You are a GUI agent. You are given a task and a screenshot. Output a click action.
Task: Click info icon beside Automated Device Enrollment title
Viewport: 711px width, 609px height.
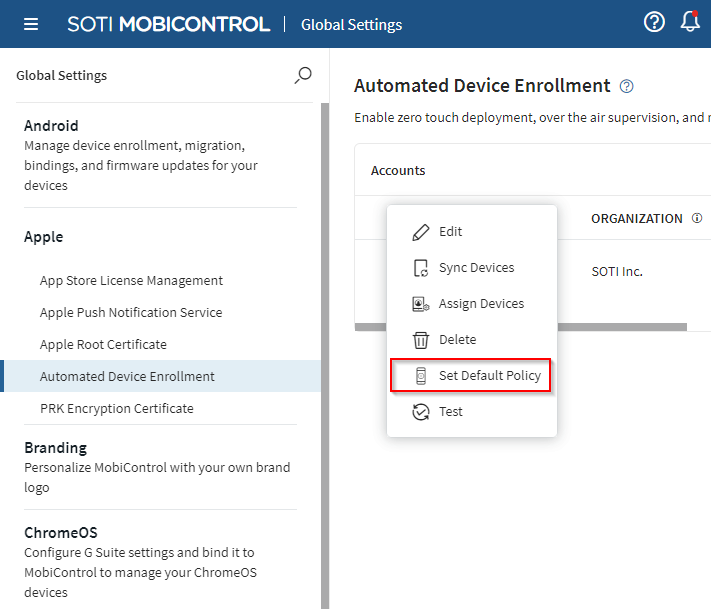[x=627, y=86]
